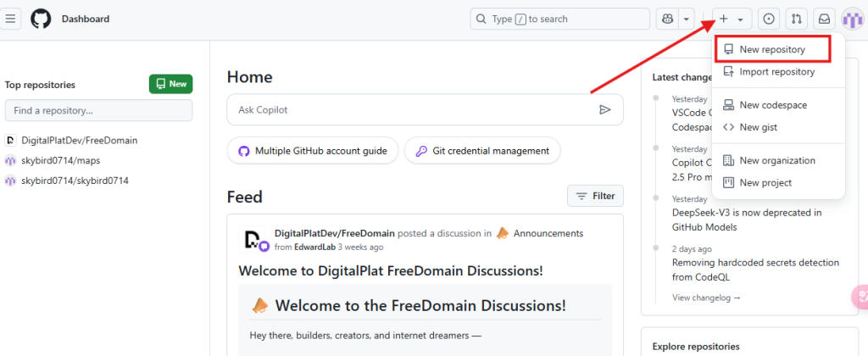Open Removing hardcoded secrets detection changelog entry

(755, 270)
